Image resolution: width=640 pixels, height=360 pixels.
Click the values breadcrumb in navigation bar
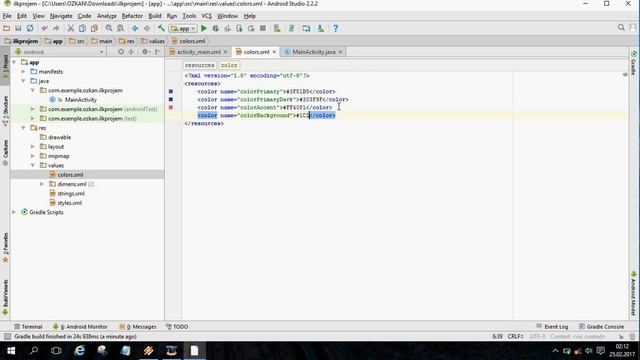click(153, 41)
